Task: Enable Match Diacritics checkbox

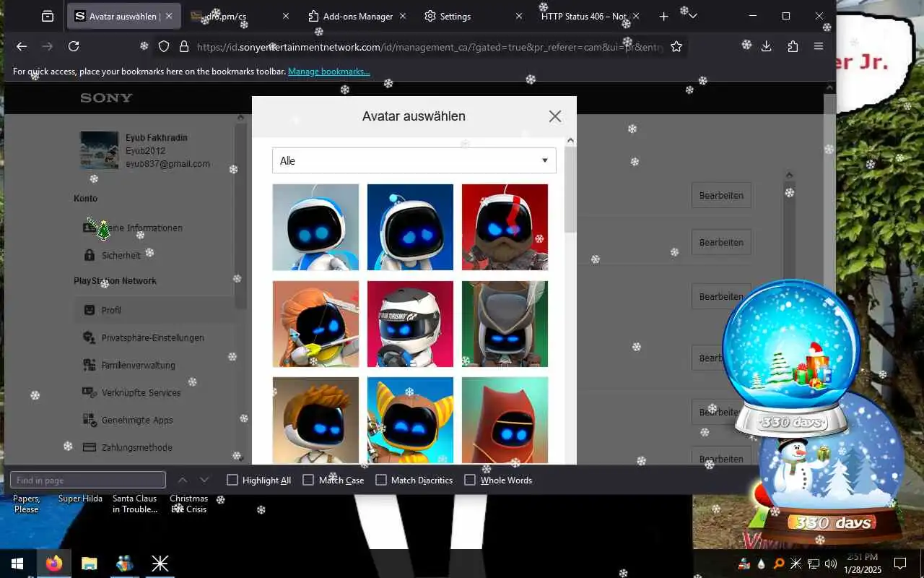Action: 381,480
